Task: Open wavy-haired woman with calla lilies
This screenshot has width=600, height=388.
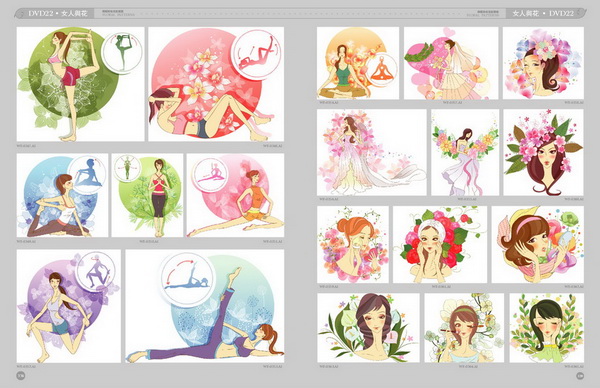Action: tap(368, 328)
